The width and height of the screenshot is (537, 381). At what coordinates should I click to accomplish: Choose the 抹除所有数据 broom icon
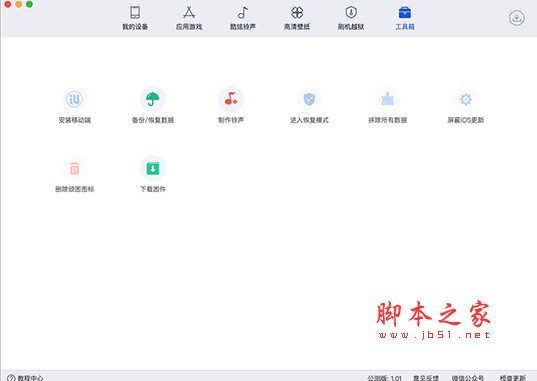388,99
